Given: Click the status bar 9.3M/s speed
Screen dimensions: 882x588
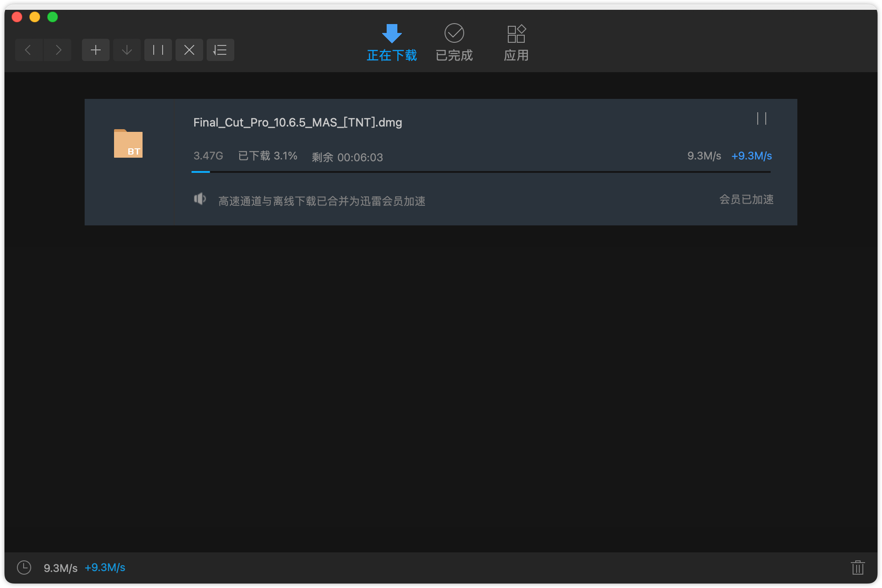Looking at the screenshot, I should coord(61,568).
